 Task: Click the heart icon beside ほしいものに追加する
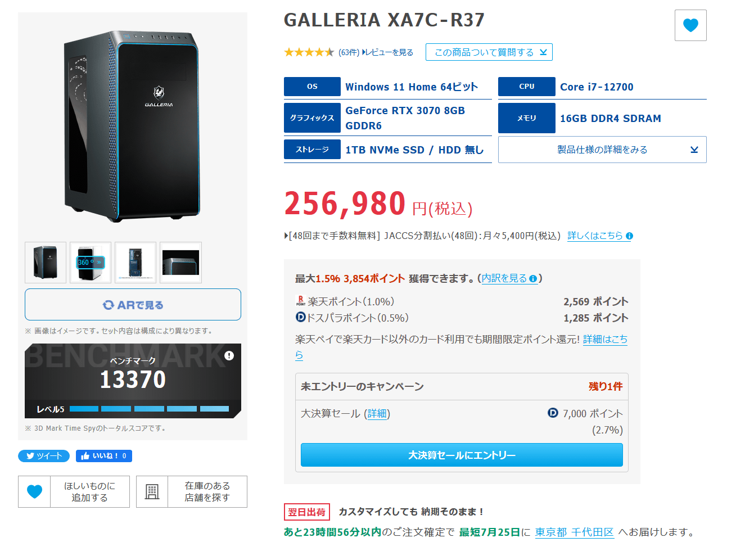click(34, 491)
